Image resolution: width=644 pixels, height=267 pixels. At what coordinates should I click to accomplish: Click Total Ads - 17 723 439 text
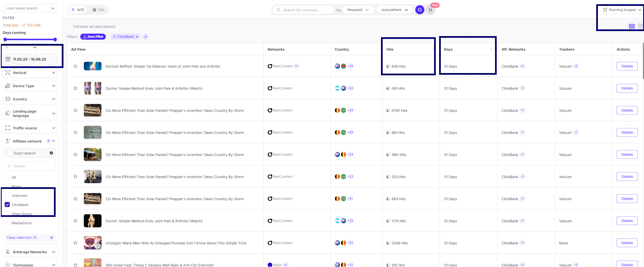click(22, 25)
